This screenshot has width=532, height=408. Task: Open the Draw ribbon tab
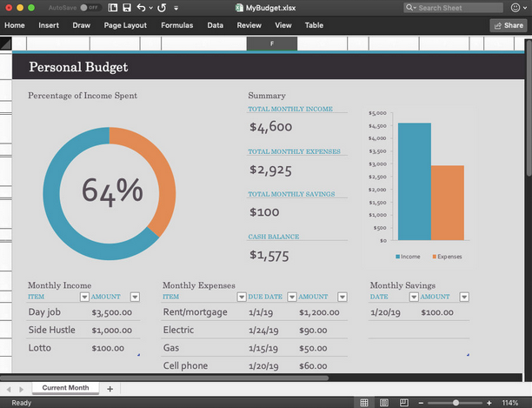82,25
